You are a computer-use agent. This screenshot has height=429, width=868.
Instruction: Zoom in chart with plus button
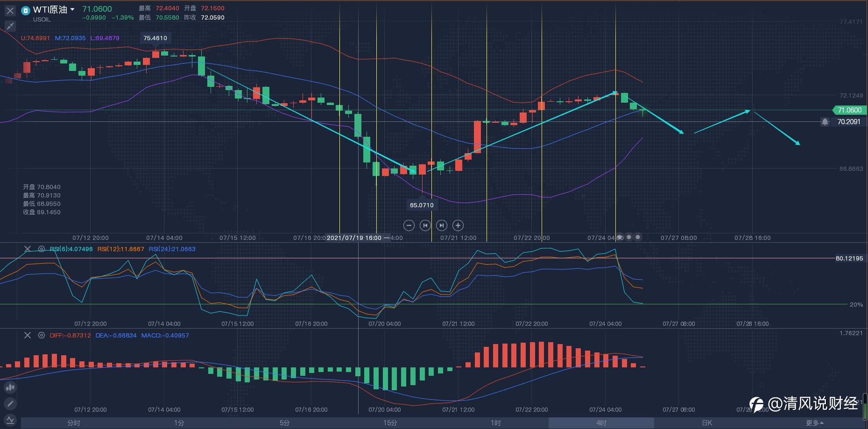(458, 225)
